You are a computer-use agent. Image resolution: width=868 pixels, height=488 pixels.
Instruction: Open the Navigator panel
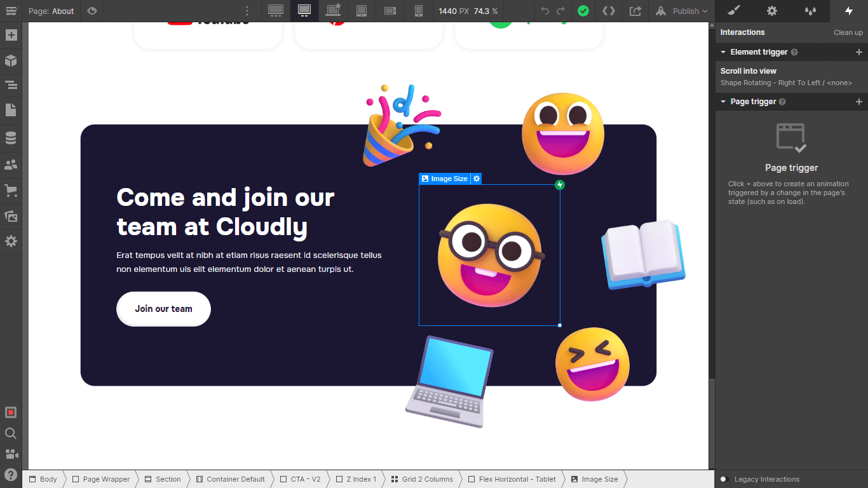[x=11, y=85]
